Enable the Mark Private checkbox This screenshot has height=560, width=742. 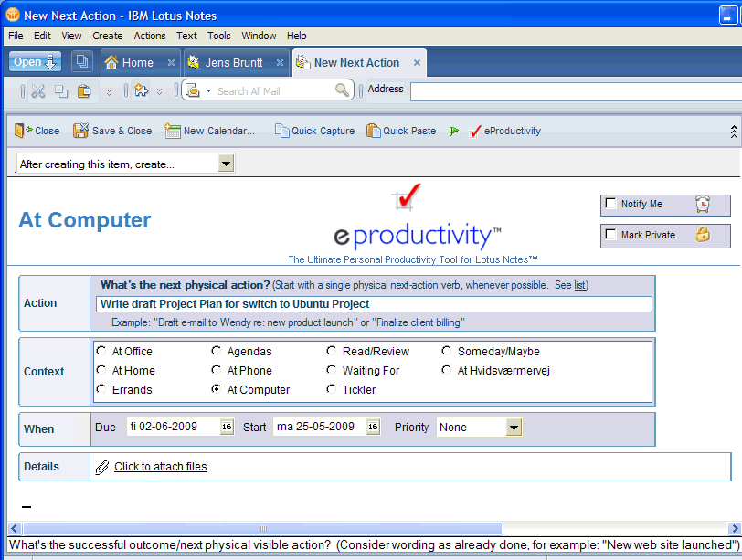tap(611, 234)
